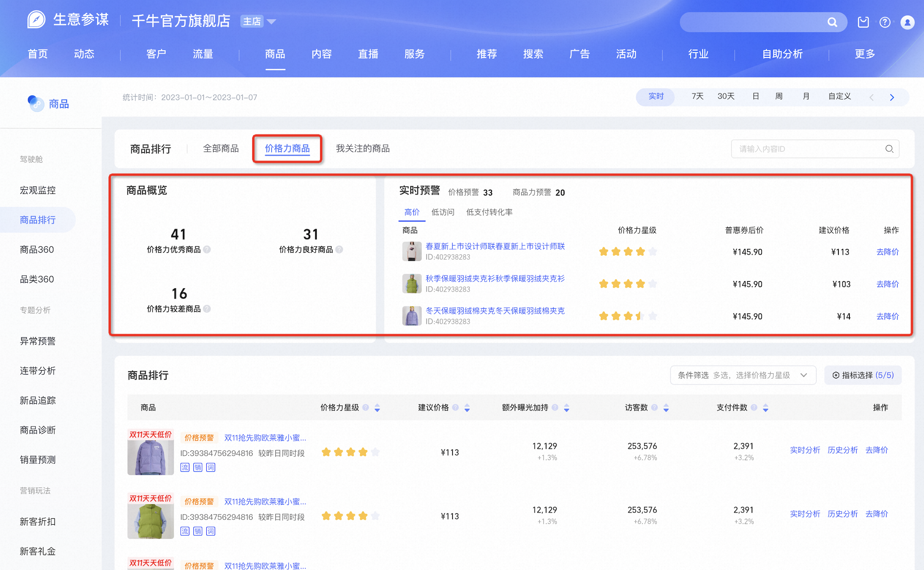Go to next date period arrow
924x570 pixels.
[x=892, y=97]
